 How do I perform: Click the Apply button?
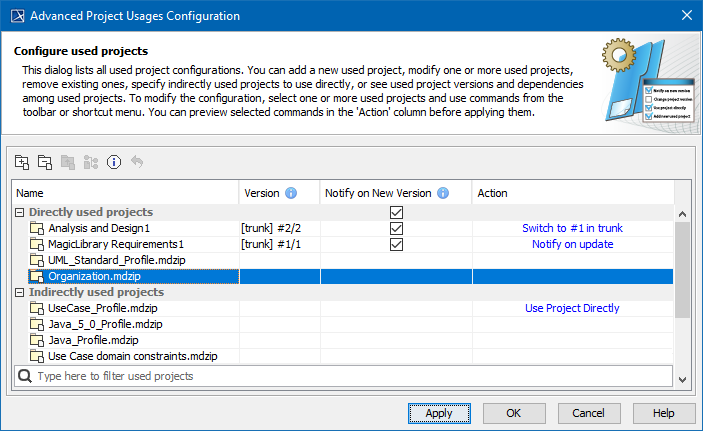click(x=439, y=412)
